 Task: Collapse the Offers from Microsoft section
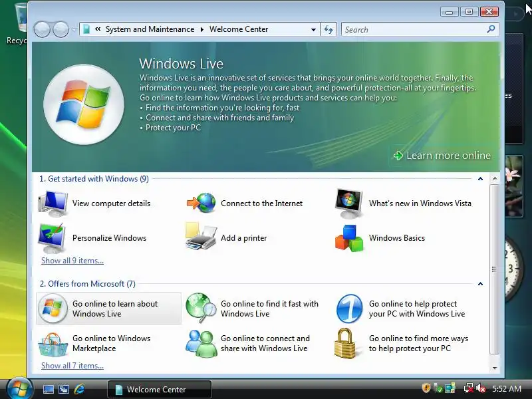click(x=480, y=284)
